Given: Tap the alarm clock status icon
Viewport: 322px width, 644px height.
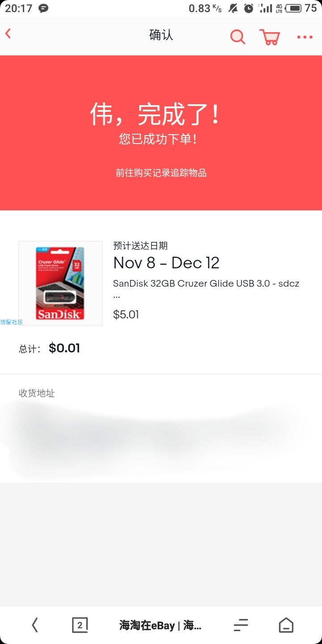Looking at the screenshot, I should [249, 8].
